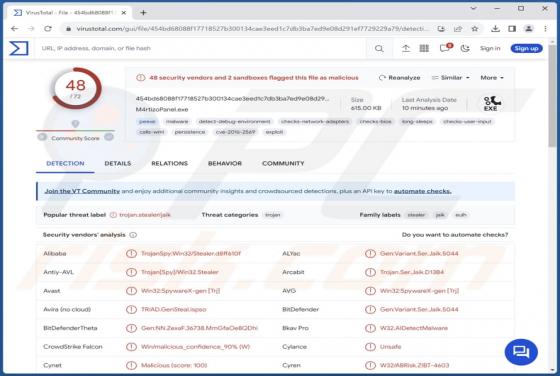Click the community score right vote icon
Viewport: 560px width, 376px height.
pyautogui.click(x=109, y=137)
